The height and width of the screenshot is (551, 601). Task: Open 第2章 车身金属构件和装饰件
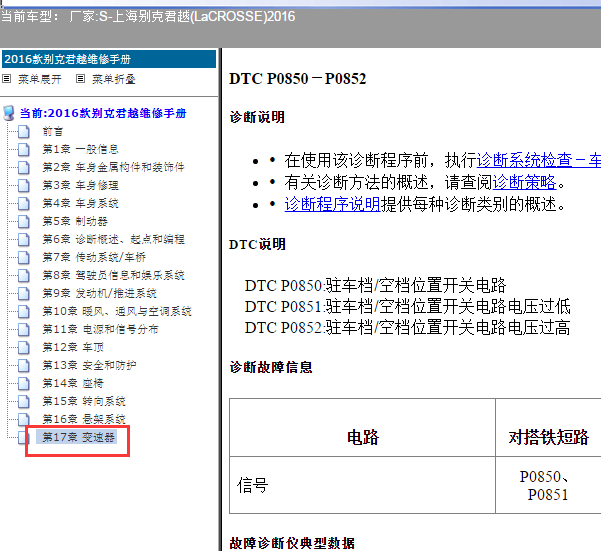113,167
